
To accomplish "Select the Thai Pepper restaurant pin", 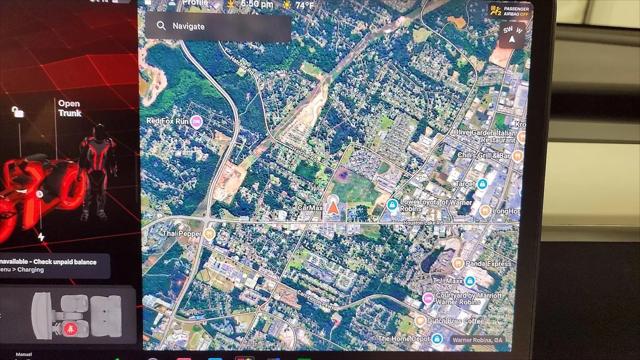I will pos(209,234).
